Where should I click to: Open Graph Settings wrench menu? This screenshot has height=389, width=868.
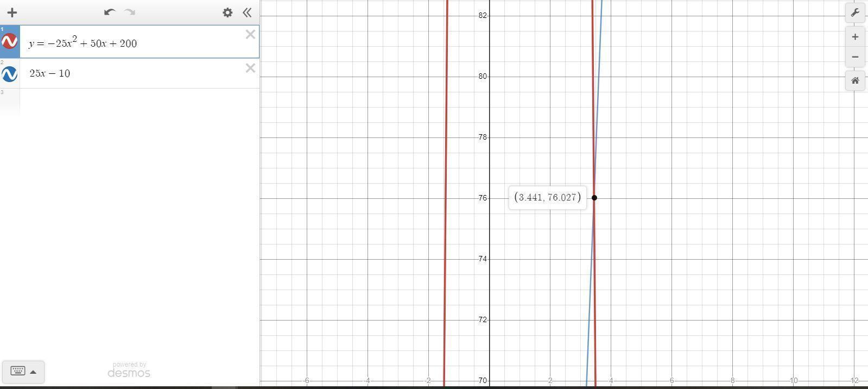pos(854,12)
